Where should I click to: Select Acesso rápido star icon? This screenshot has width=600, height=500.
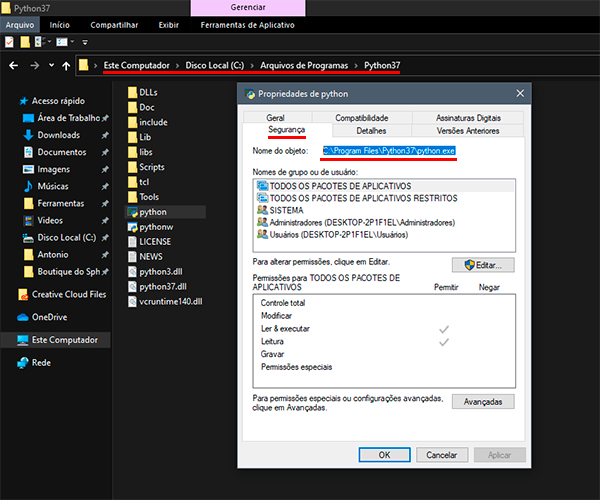(x=23, y=101)
